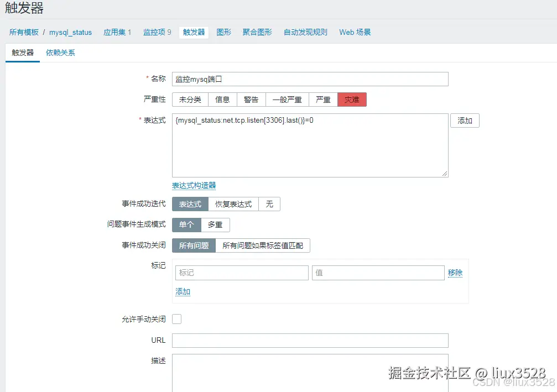Image resolution: width=557 pixels, height=392 pixels.
Task: Select the 触发器 tab
Action: [22, 53]
